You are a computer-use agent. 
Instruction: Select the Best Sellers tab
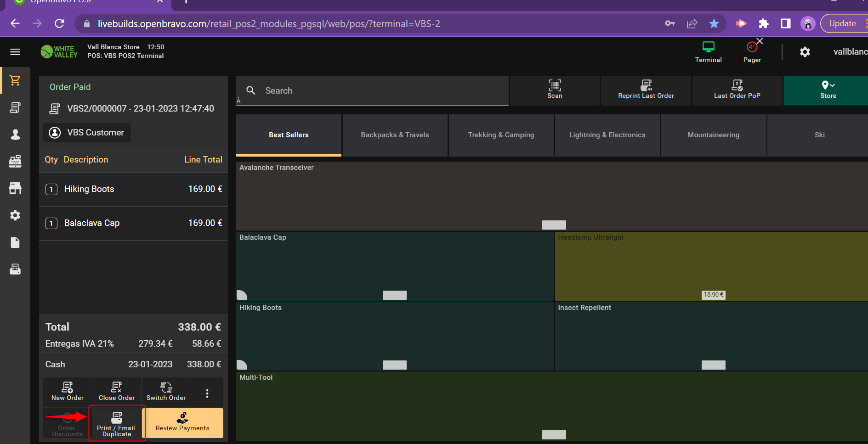(289, 135)
